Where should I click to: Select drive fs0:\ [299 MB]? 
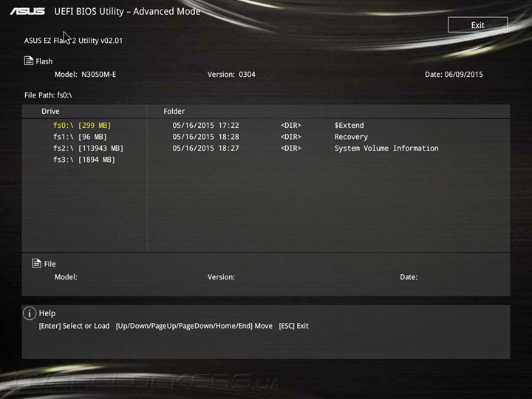coord(82,125)
